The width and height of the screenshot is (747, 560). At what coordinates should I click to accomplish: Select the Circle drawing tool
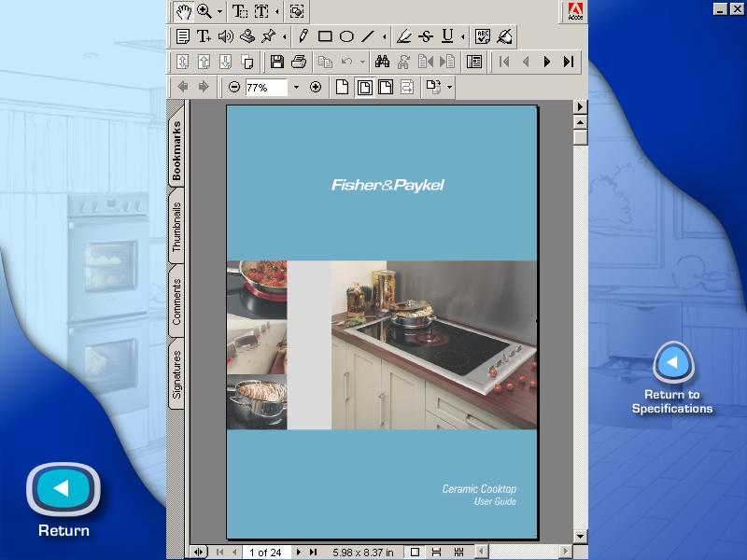[x=346, y=36]
